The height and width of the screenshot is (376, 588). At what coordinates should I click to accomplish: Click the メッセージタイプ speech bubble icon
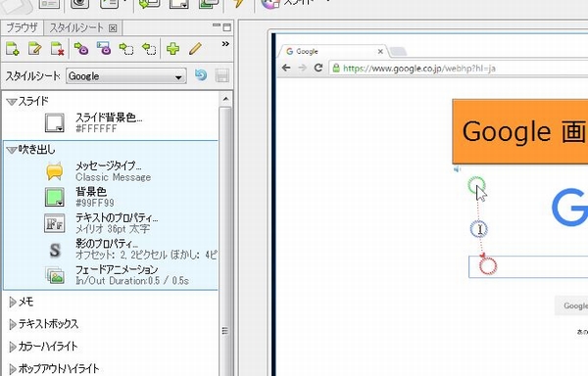(55, 172)
